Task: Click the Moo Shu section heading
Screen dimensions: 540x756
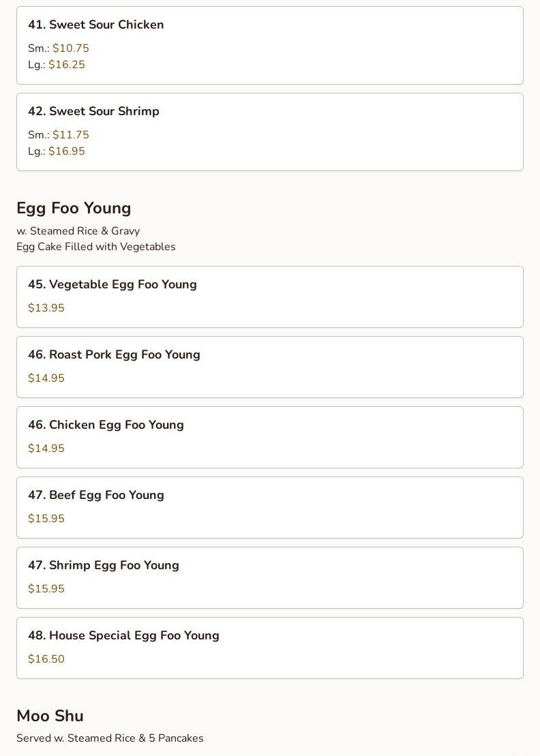Action: click(x=50, y=716)
